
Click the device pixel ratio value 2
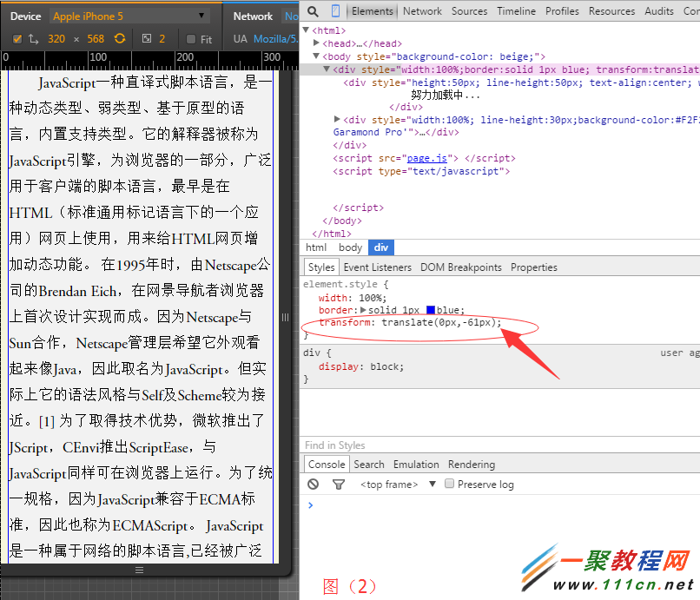point(162,39)
